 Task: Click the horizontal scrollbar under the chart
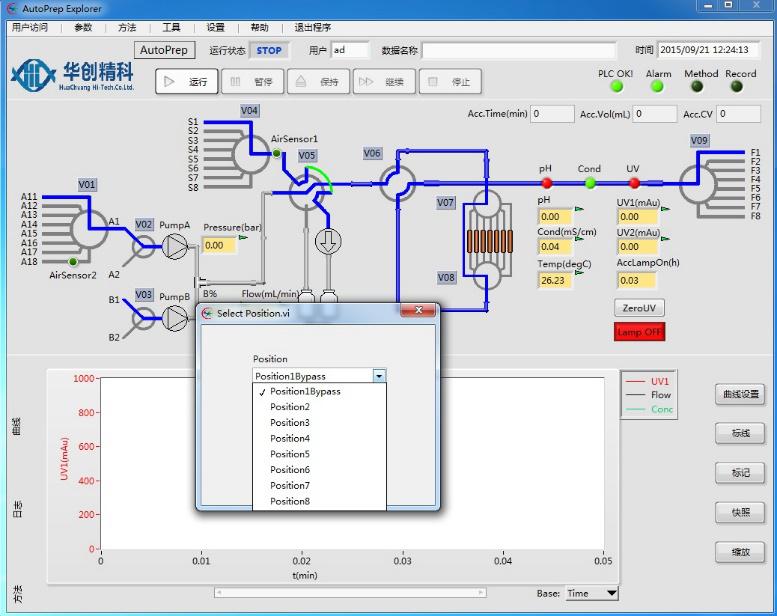click(350, 593)
